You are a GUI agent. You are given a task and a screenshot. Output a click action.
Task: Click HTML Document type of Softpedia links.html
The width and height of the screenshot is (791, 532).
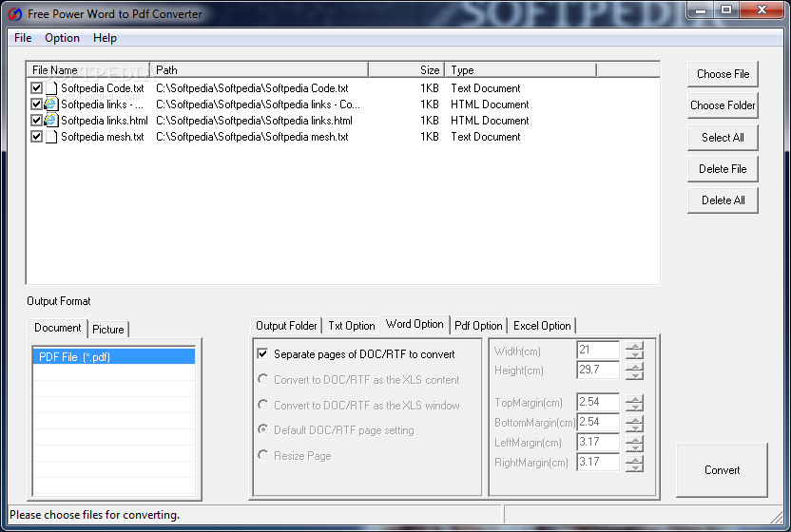point(490,121)
